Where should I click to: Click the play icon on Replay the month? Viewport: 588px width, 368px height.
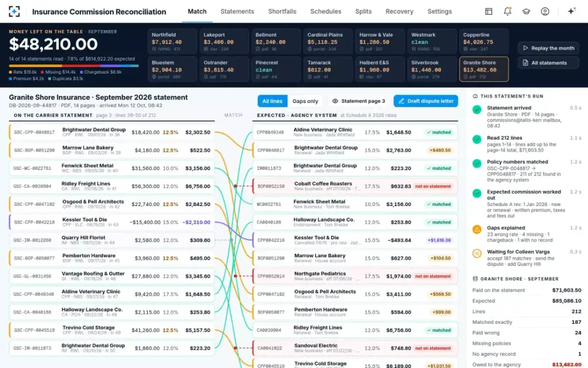tap(526, 48)
